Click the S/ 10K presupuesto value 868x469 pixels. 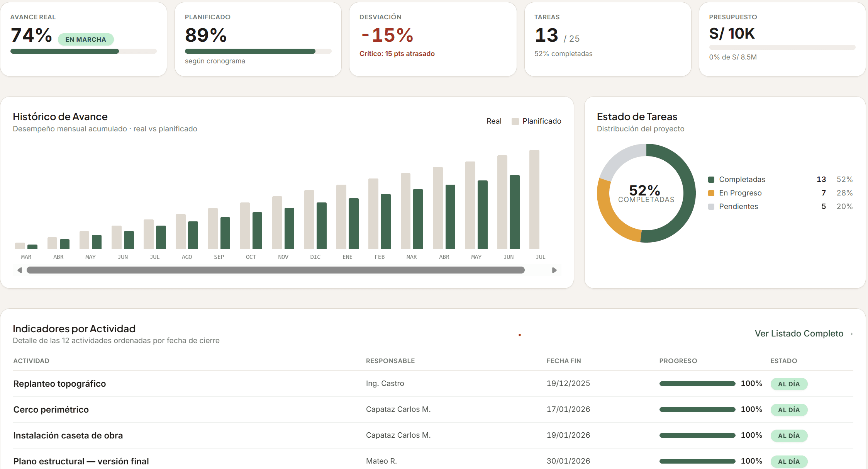pos(732,34)
